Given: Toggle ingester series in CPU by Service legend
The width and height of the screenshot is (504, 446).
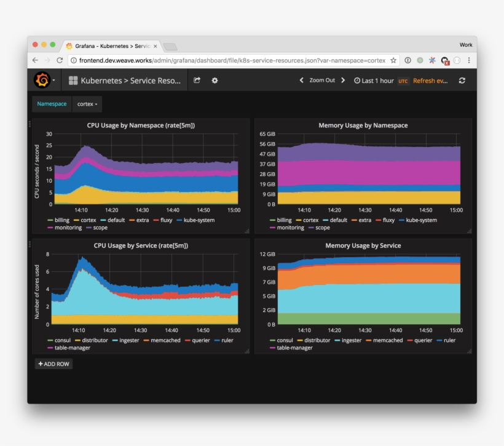Looking at the screenshot, I should [128, 340].
